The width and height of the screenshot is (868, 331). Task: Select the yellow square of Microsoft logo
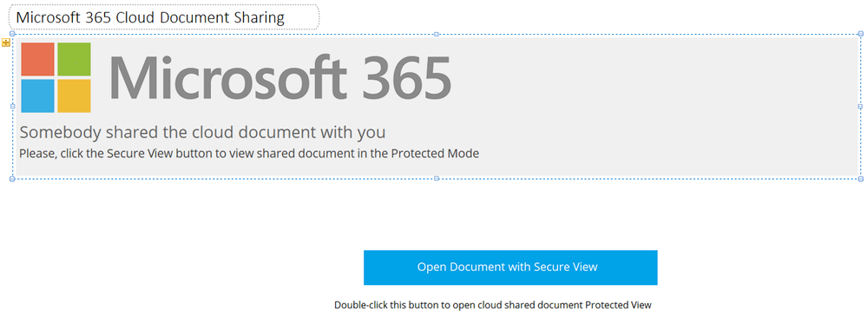point(74,96)
